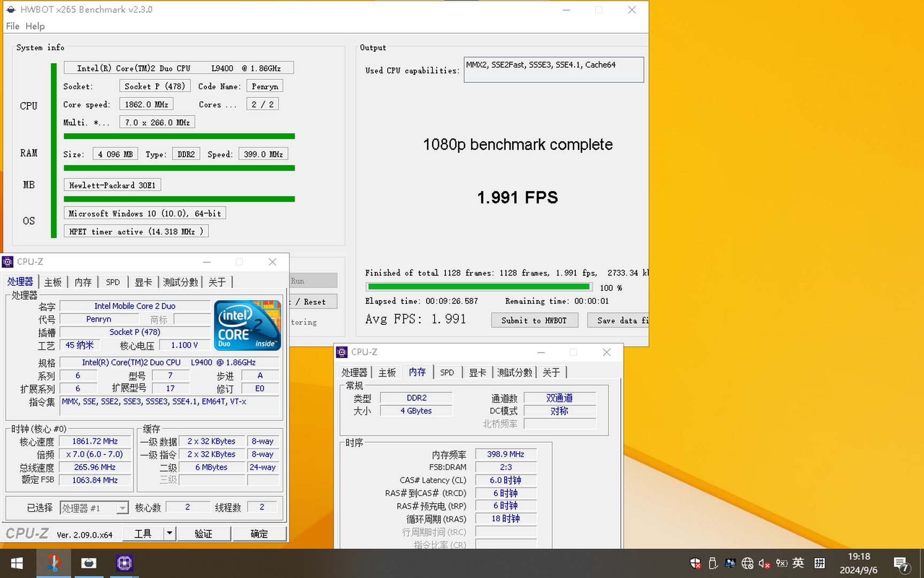Click the Multi 7.0 x 266.0 MHz value
Image resolution: width=924 pixels, height=578 pixels.
coord(157,123)
